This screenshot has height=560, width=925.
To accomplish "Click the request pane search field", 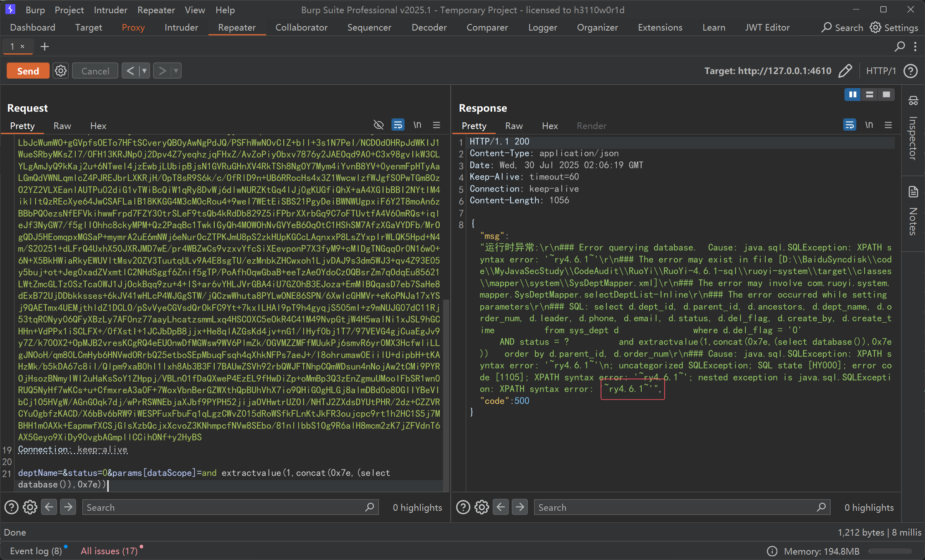I will [230, 507].
